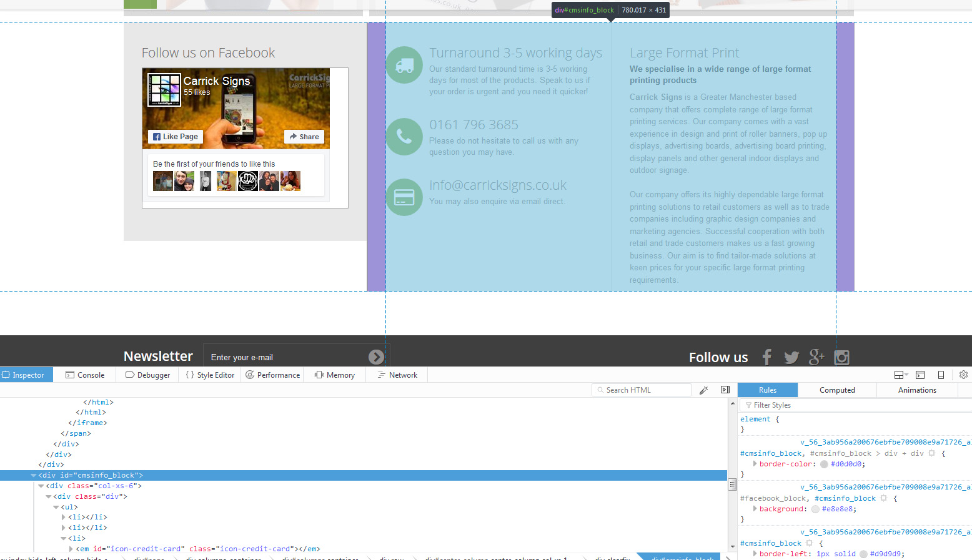Open the Debugger tab
This screenshot has width=972, height=560.
pos(147,375)
